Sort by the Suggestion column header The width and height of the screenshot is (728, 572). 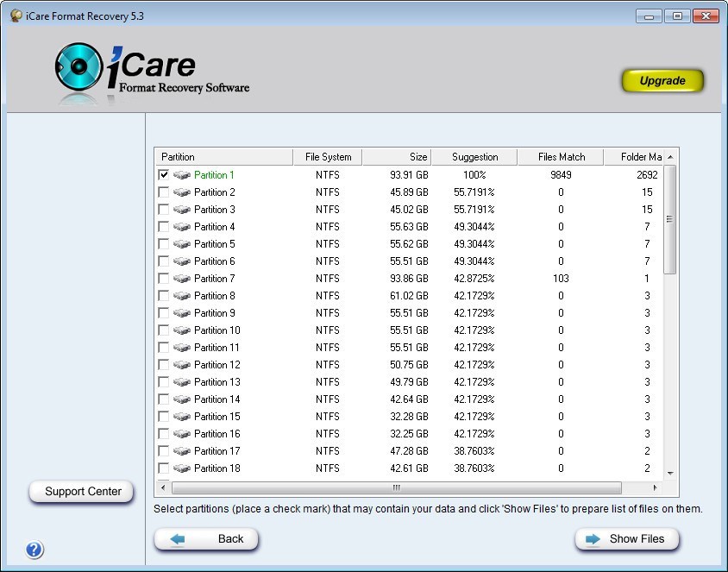(x=474, y=157)
